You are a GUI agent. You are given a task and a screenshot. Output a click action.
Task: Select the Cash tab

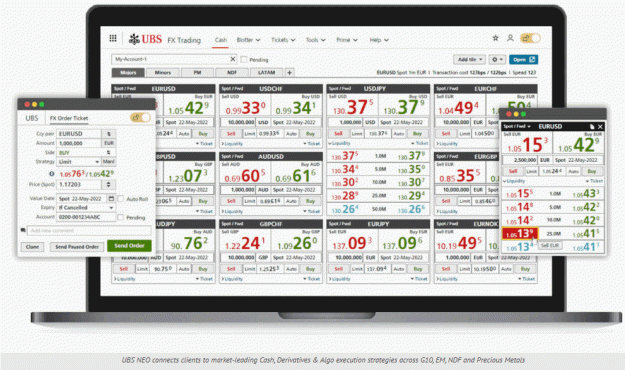[x=220, y=40]
